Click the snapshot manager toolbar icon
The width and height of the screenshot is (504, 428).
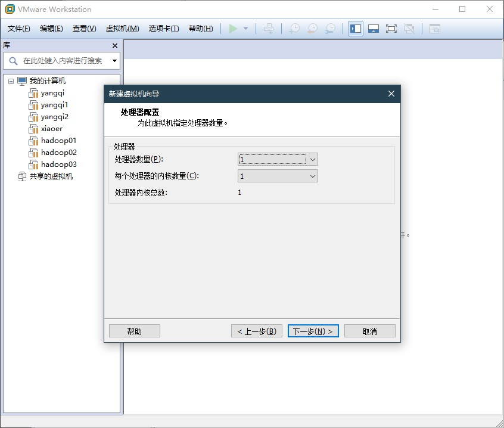click(x=330, y=29)
